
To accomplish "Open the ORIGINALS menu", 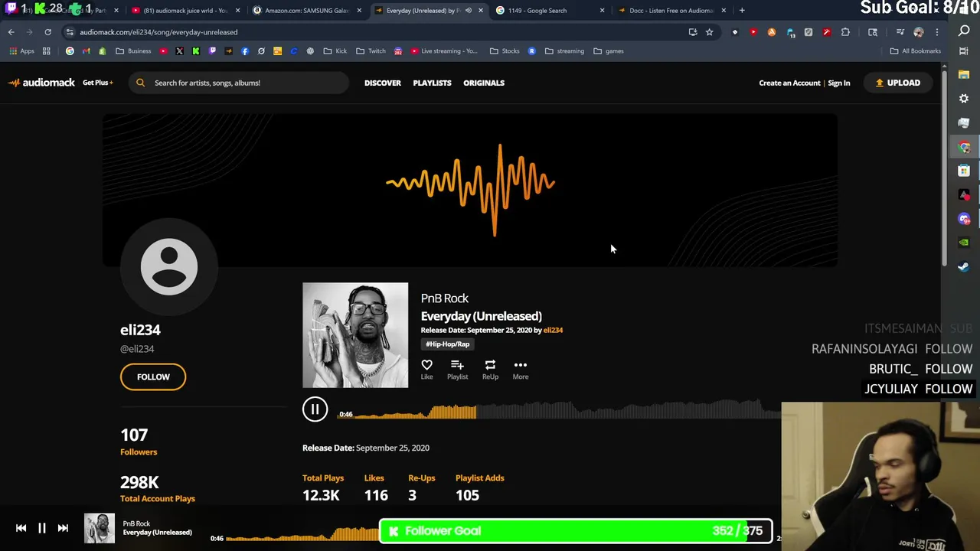I will 484,83.
